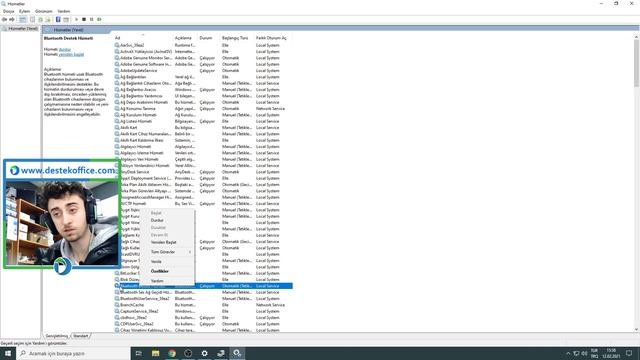Select the ActiveX Yükleyicisi service row
This screenshot has width=640, height=360.
pos(203,52)
